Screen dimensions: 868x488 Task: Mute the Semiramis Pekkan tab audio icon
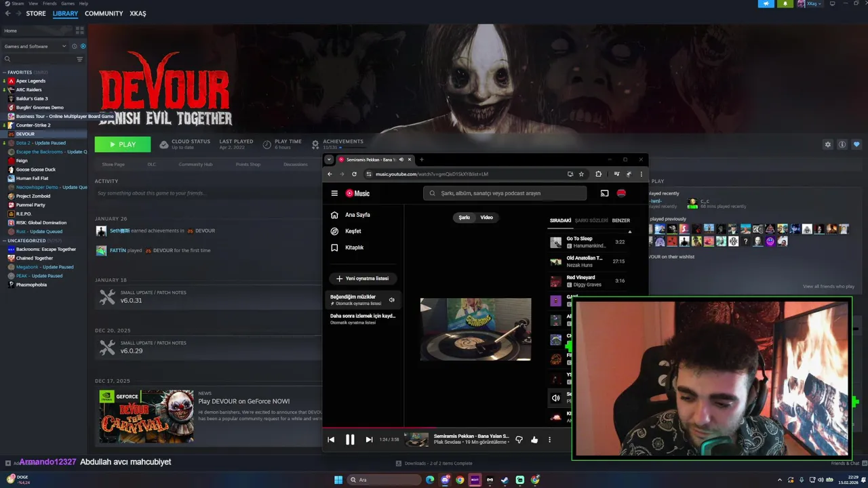[401, 160]
